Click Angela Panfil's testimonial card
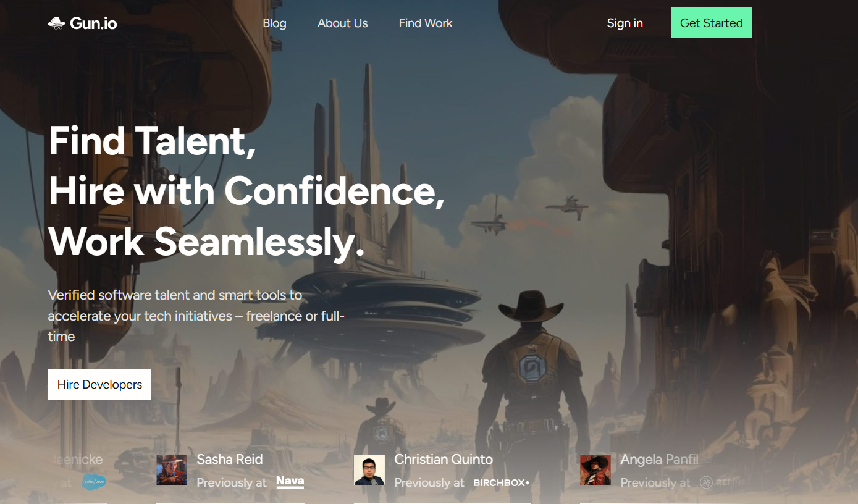This screenshot has height=504, width=858. coord(655,471)
